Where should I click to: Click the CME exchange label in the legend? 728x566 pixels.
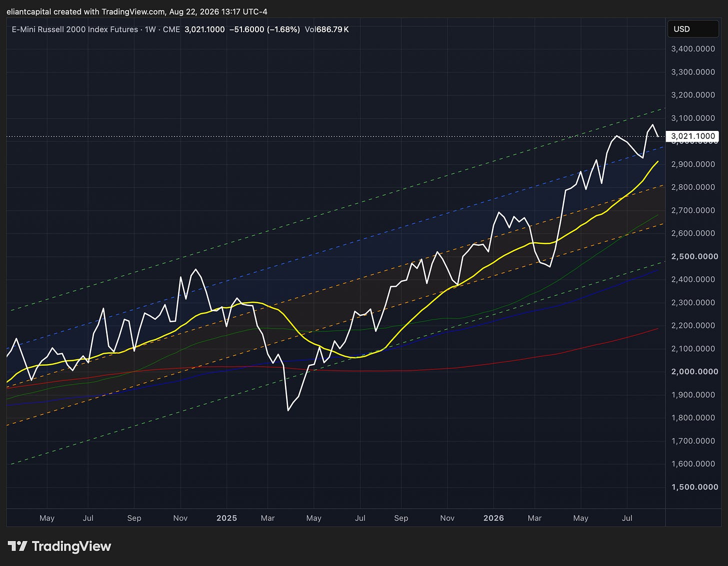[x=171, y=29]
